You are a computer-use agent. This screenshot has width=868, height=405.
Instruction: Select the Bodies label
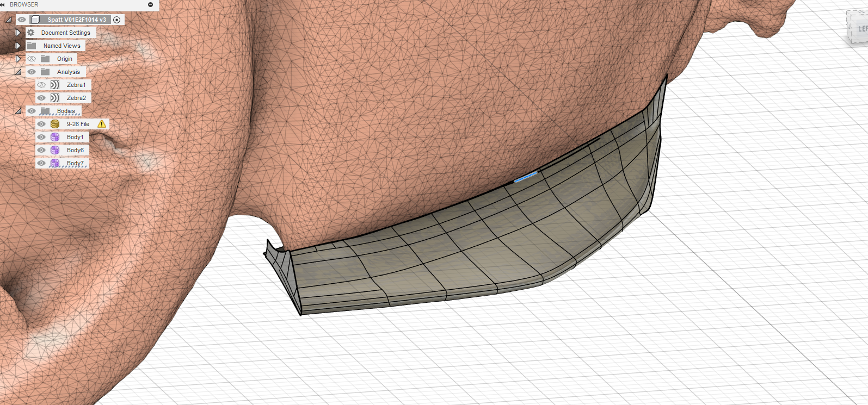(66, 111)
